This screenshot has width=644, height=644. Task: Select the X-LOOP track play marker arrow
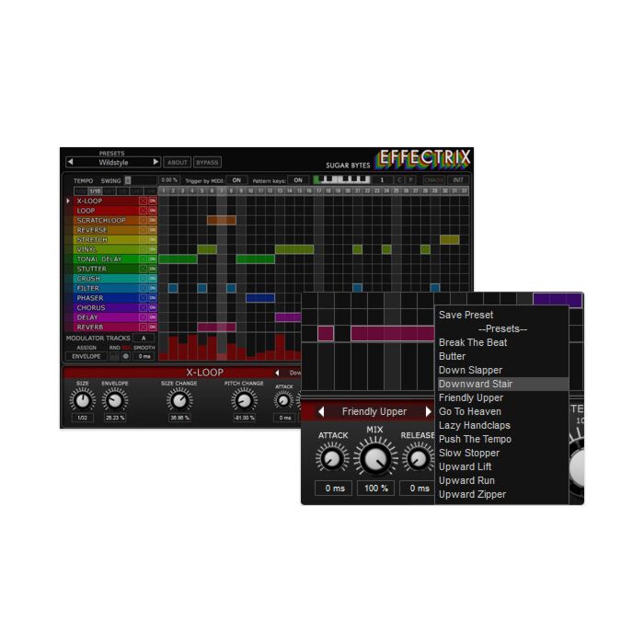point(68,201)
